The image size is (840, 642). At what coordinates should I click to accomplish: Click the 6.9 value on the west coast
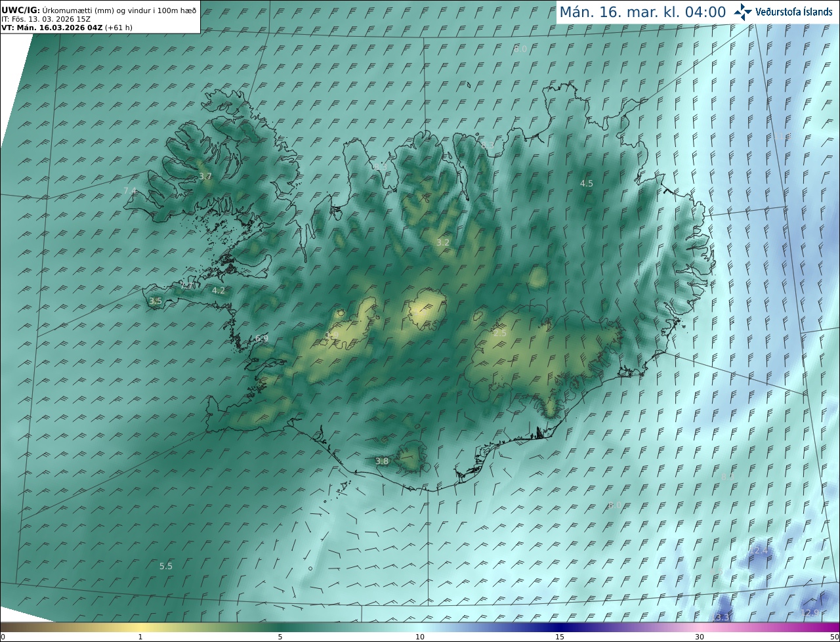(262, 339)
